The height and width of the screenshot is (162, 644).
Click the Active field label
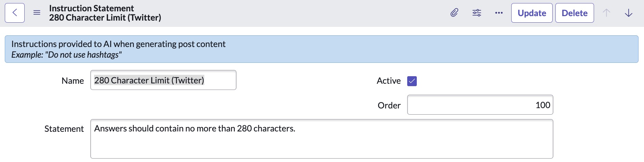388,81
